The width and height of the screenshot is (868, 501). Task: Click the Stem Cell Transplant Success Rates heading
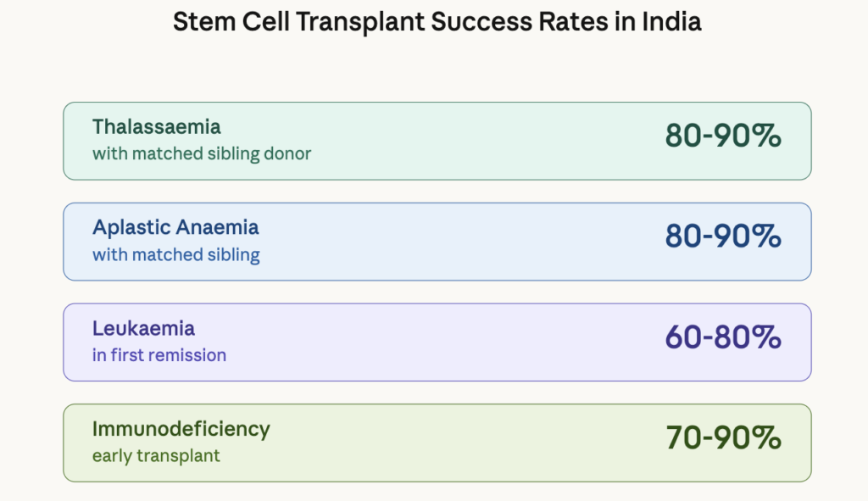point(437,22)
